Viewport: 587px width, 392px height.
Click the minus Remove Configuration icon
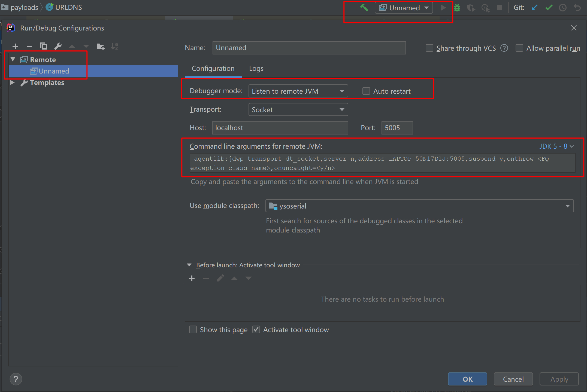(29, 46)
